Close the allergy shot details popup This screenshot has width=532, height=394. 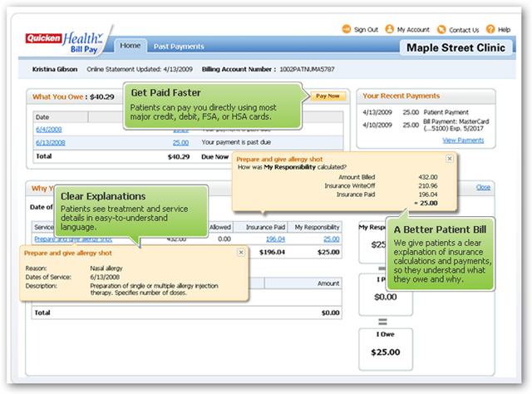pyautogui.click(x=241, y=252)
